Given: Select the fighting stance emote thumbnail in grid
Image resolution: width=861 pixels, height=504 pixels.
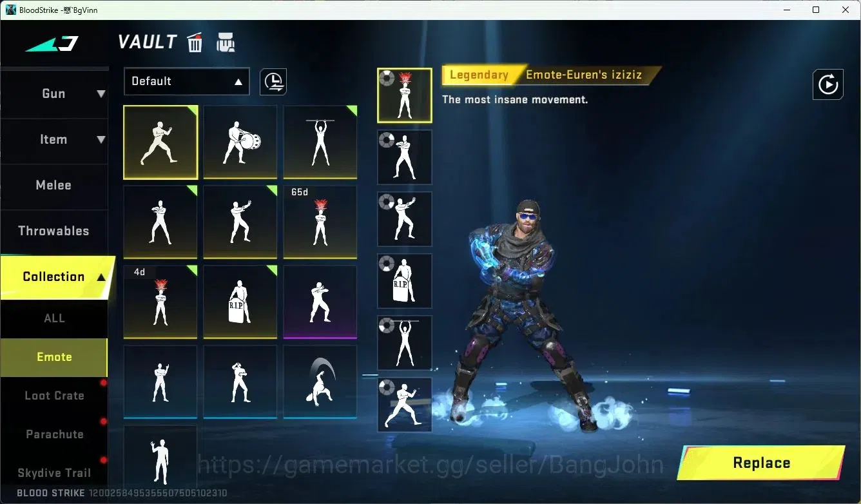Looking at the screenshot, I should [x=160, y=142].
